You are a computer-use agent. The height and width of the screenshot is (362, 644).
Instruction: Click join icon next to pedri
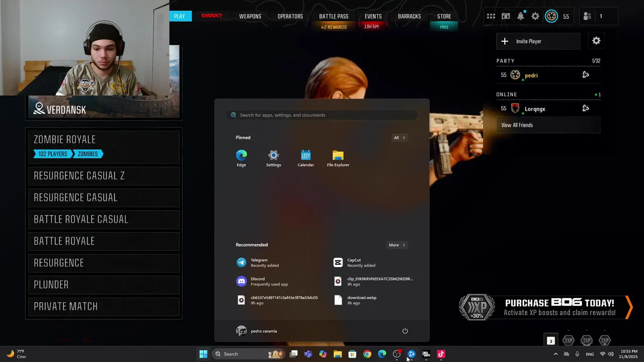(x=586, y=75)
